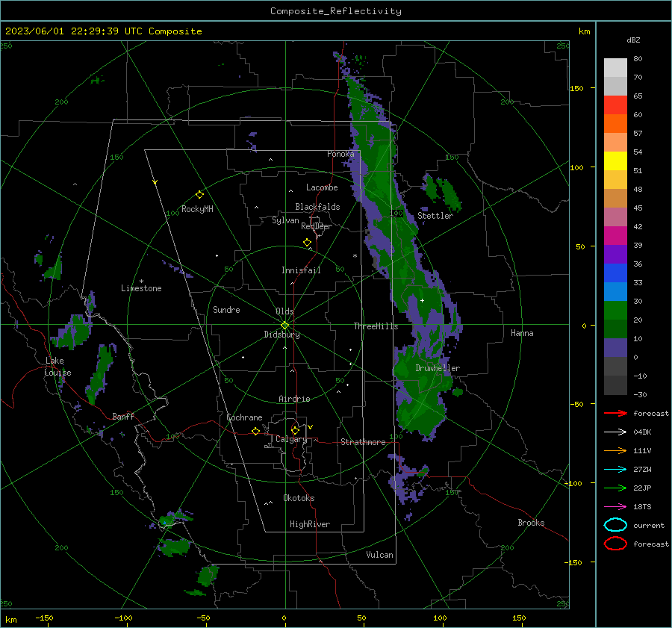Click the asterisk marker above Limestone
This screenshot has width=672, height=628.
(x=141, y=282)
